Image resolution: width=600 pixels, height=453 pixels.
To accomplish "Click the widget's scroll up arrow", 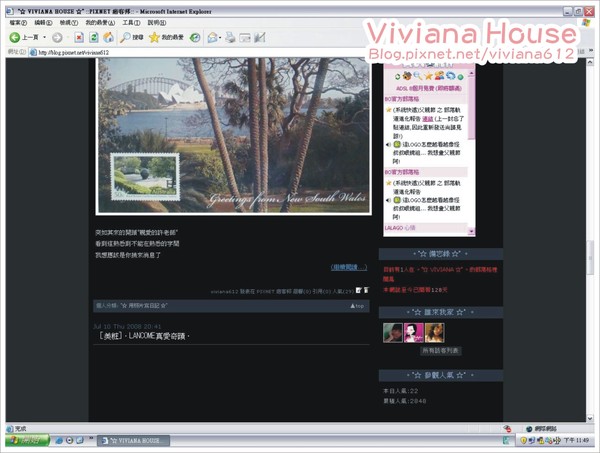I will [471, 73].
